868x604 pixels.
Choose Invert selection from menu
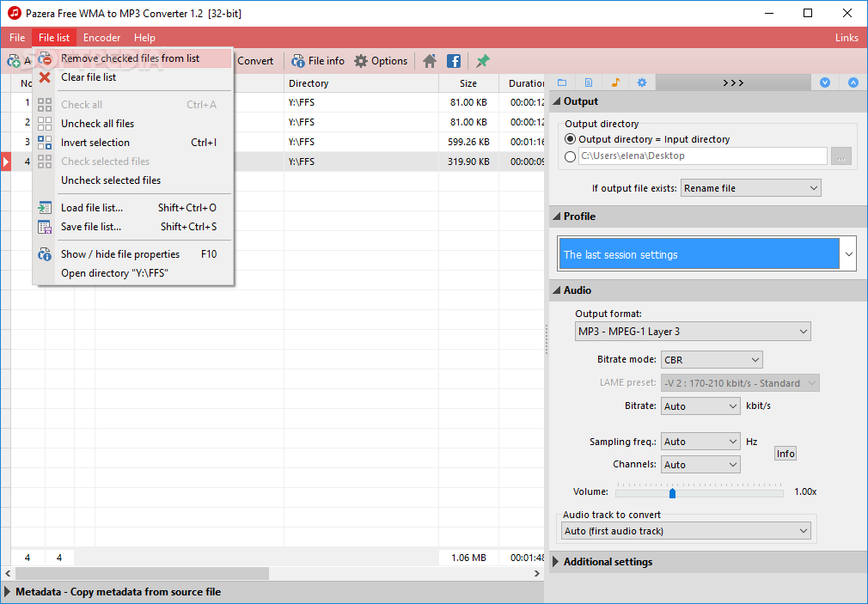(133, 143)
